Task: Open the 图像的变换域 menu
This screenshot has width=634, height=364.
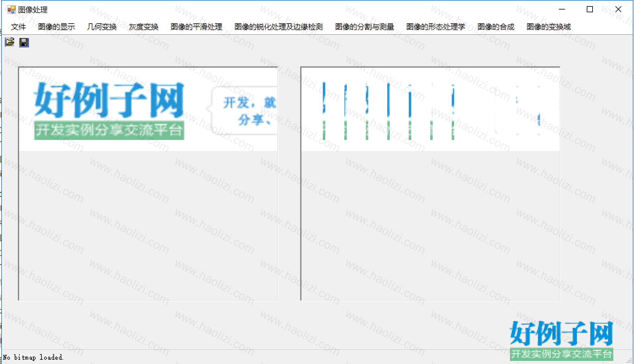Action: 549,27
